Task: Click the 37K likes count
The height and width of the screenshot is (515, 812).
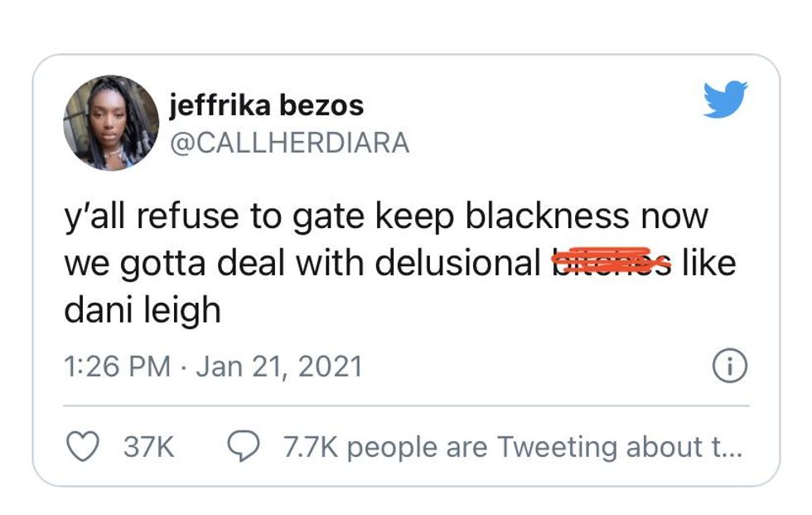Action: tap(148, 448)
